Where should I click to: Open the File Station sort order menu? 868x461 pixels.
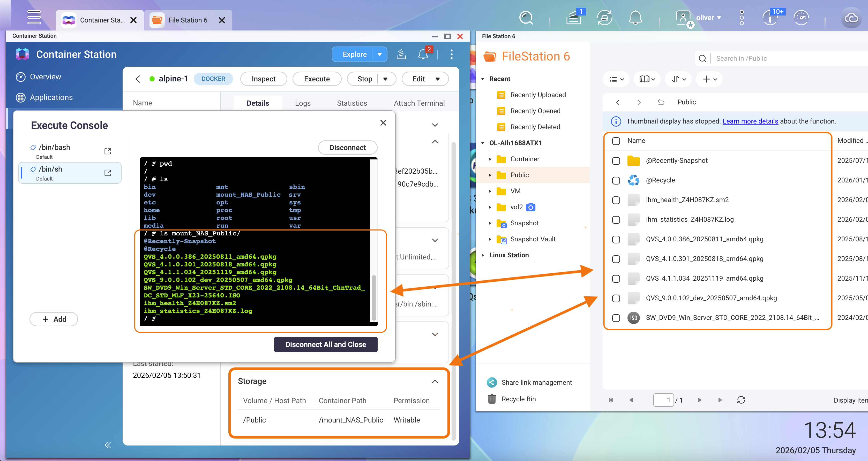pyautogui.click(x=679, y=79)
